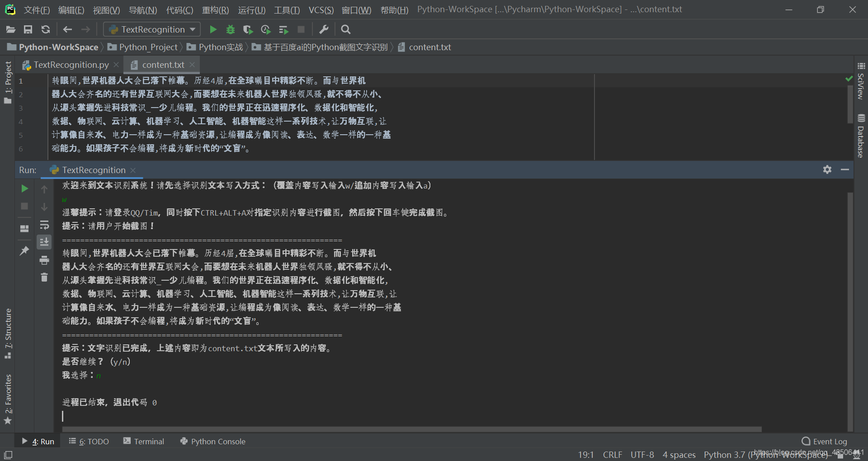The image size is (868, 461).
Task: Switch to the TextRecognition.py editor tab
Action: pos(71,65)
